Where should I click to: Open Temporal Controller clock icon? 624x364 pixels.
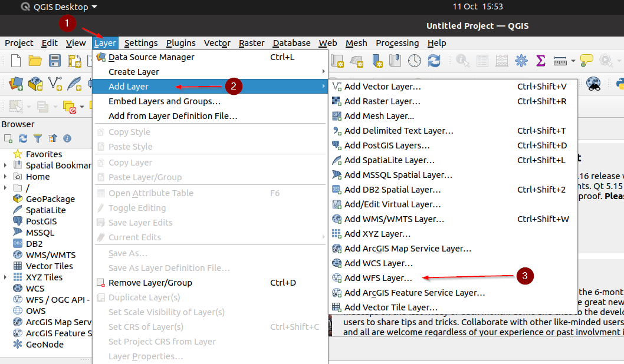(414, 61)
